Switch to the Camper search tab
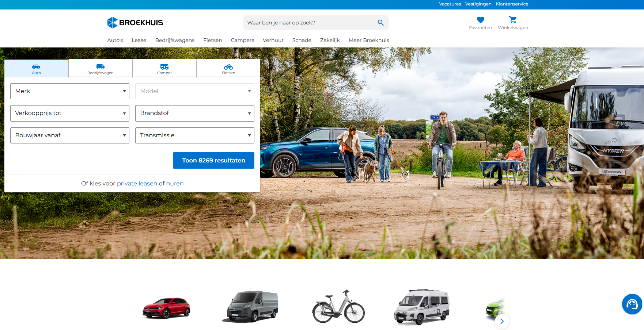 click(164, 69)
